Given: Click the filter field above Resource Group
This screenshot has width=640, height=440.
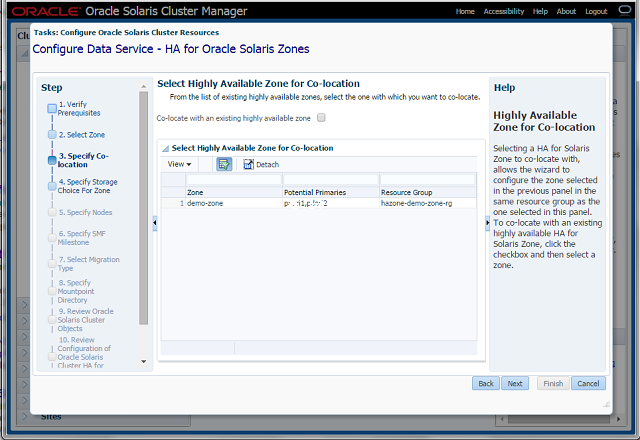Looking at the screenshot, I should point(428,180).
